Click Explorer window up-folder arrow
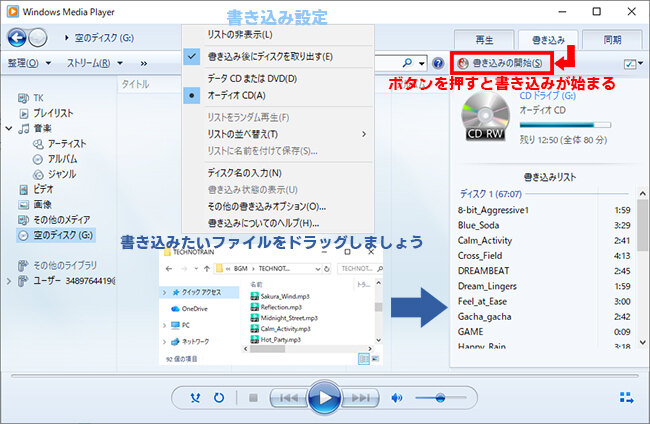650x424 pixels. (x=206, y=269)
